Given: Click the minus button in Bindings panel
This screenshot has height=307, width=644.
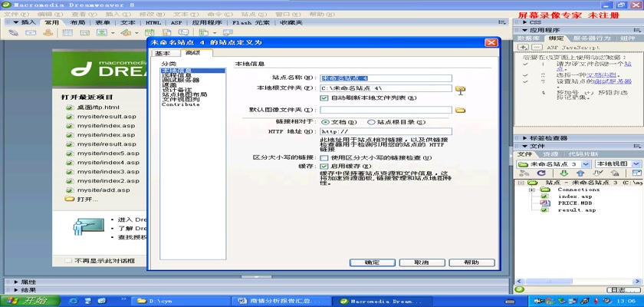Looking at the screenshot, I should [x=535, y=48].
